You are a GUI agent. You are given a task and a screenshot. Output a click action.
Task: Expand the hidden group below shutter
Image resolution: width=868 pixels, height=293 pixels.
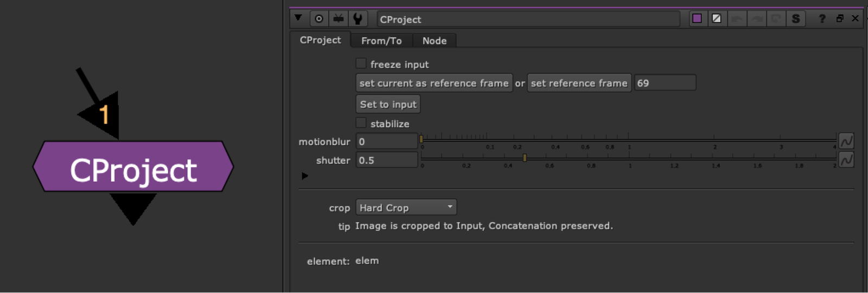[305, 176]
